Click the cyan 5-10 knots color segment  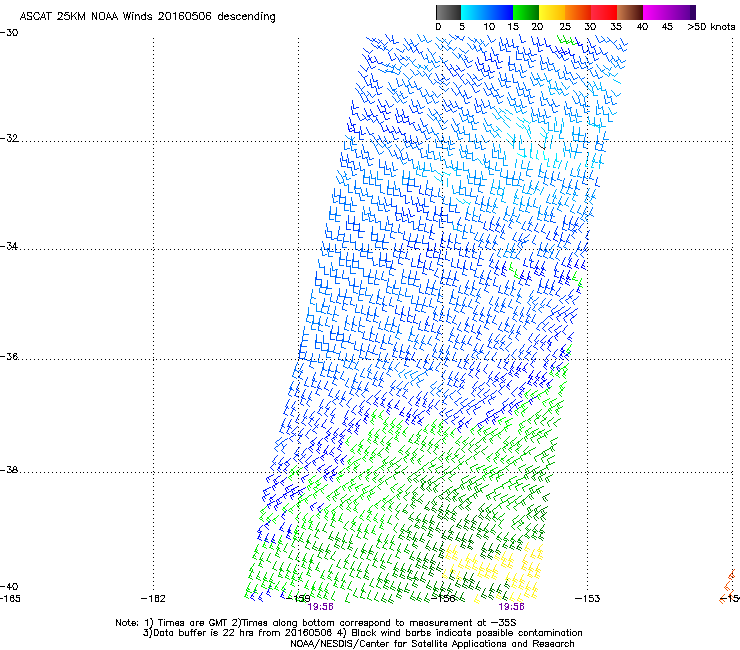(474, 12)
